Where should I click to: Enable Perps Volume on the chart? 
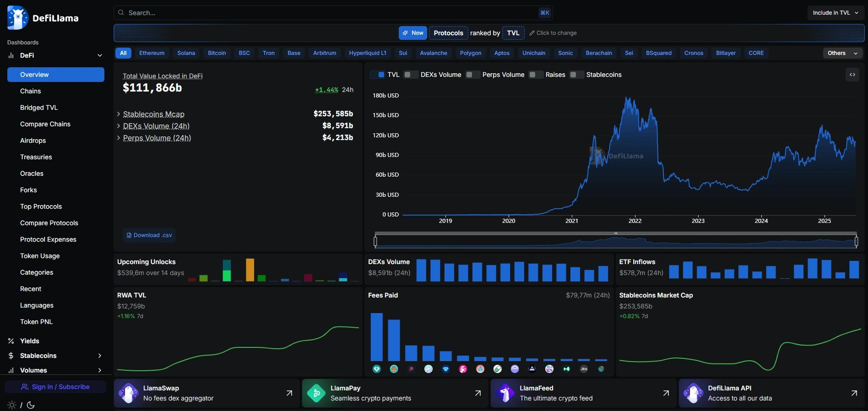(x=472, y=75)
